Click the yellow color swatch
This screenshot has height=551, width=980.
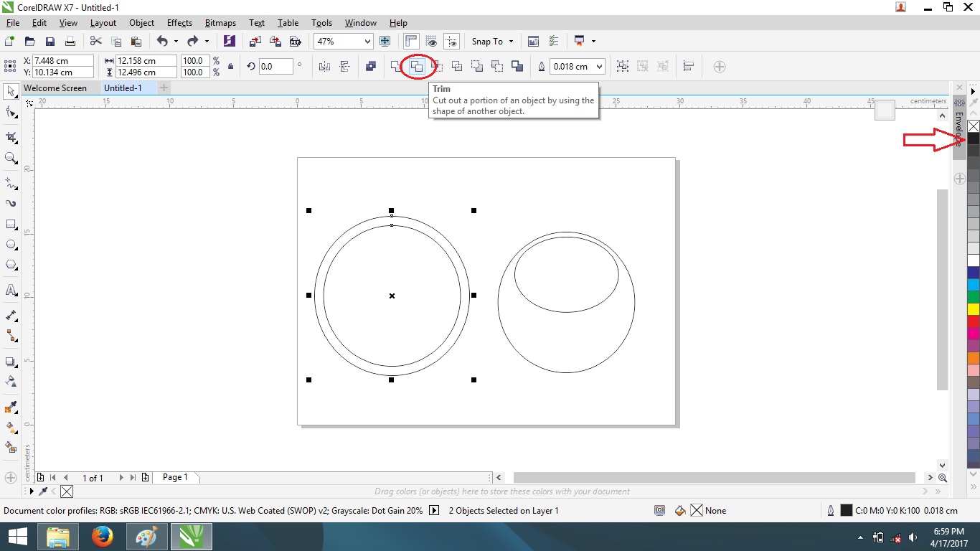click(973, 309)
